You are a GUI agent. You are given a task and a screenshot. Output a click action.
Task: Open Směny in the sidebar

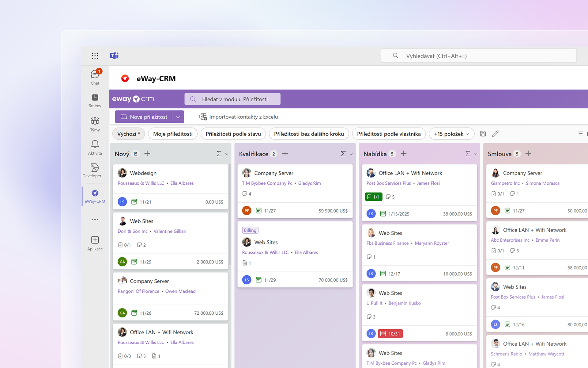point(95,101)
